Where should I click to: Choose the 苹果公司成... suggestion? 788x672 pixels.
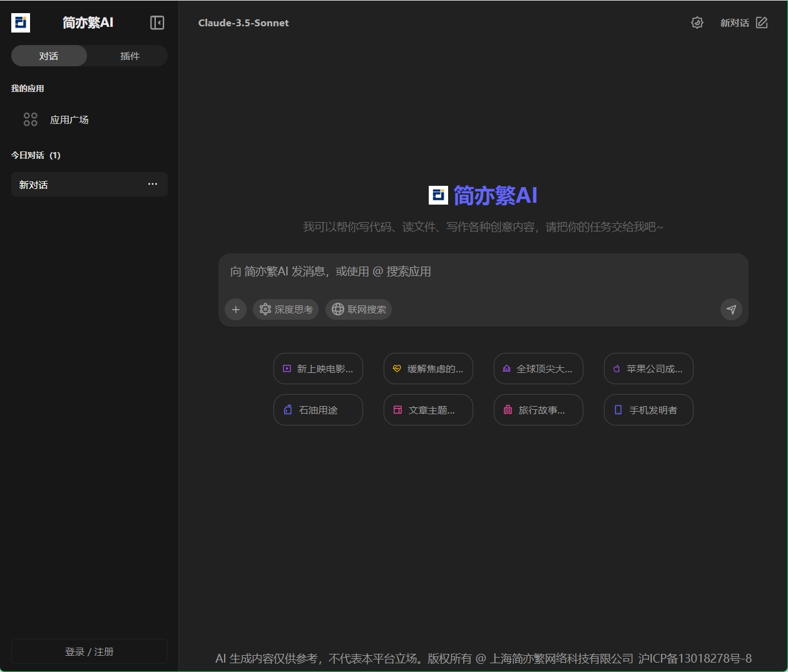(648, 369)
